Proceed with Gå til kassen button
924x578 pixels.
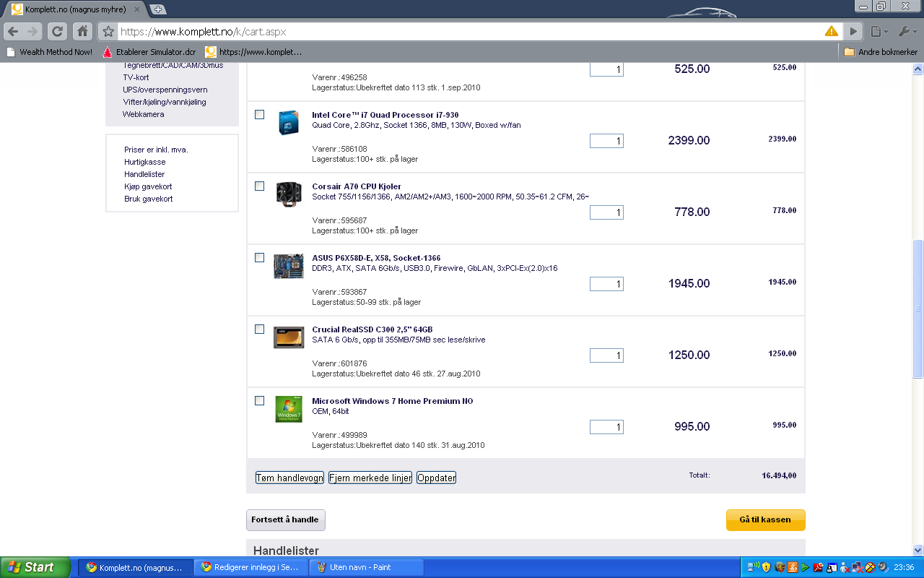tap(765, 520)
